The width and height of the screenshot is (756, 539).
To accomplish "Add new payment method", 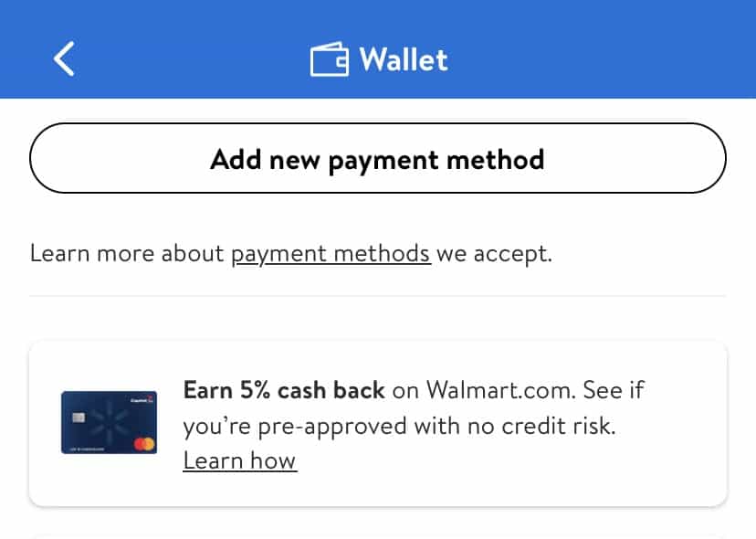I will tap(378, 158).
